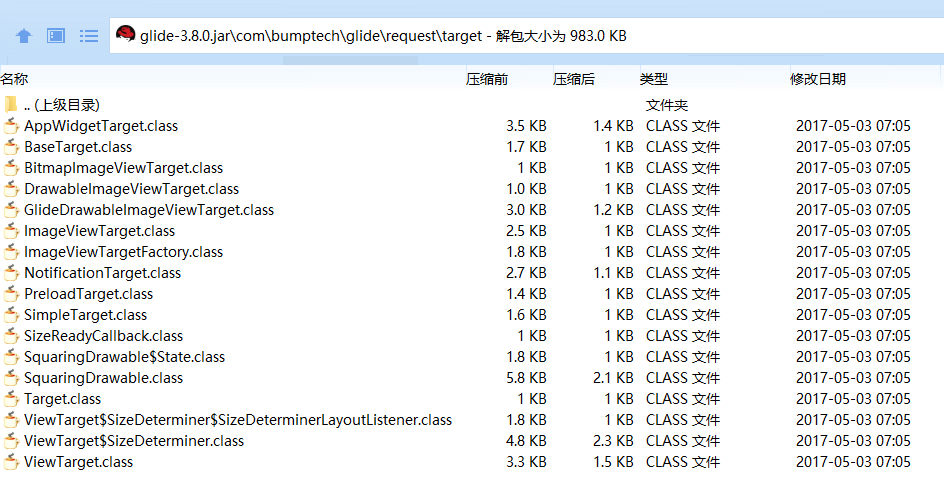
Task: Click ImageViewTarget.class file icon
Action: 11,231
